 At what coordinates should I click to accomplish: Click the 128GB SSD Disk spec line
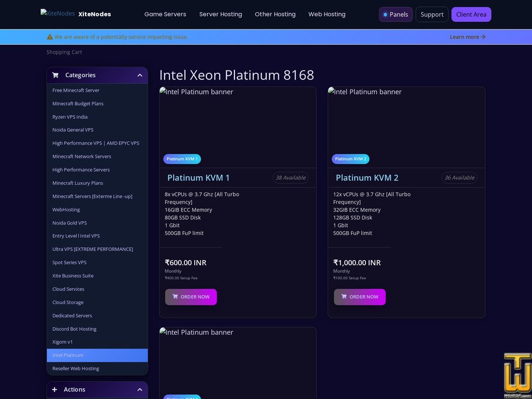tap(352, 218)
